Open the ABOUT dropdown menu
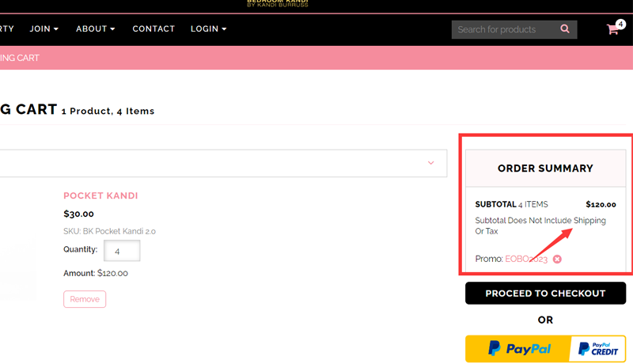The height and width of the screenshot is (364, 633). coord(96,29)
